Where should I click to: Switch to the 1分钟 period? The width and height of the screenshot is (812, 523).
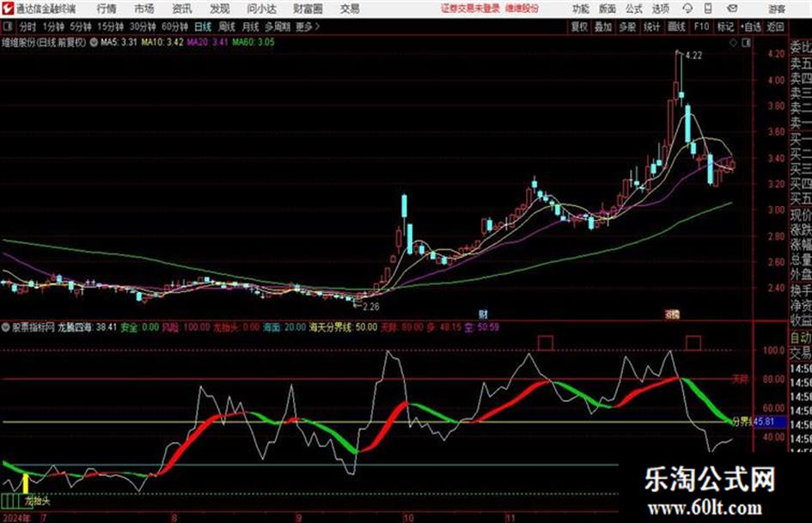[53, 27]
